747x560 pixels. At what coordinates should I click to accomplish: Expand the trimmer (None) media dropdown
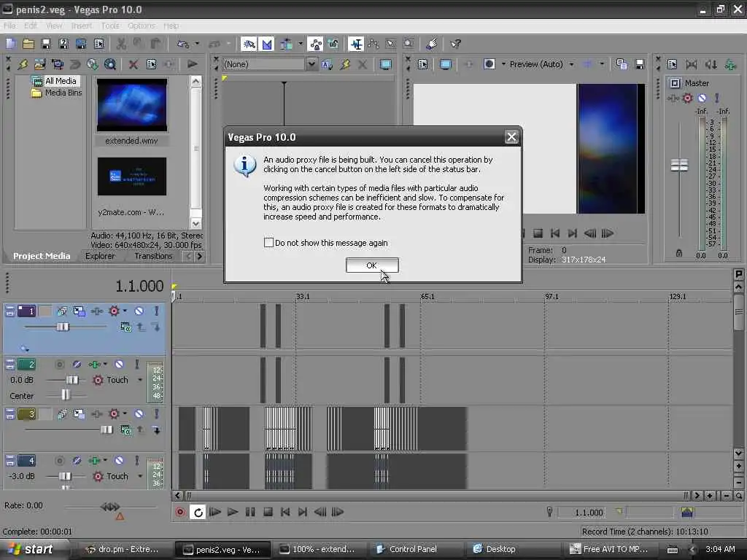point(311,64)
